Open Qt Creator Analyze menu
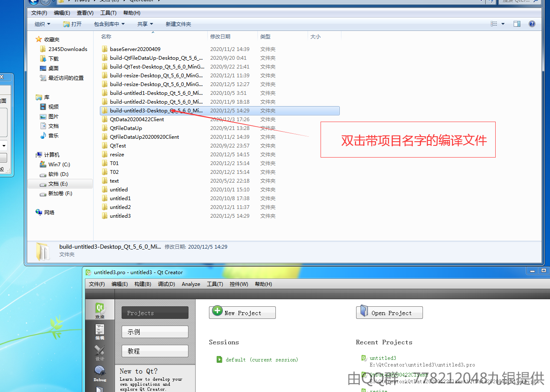The width and height of the screenshot is (550, 392). pyautogui.click(x=191, y=284)
